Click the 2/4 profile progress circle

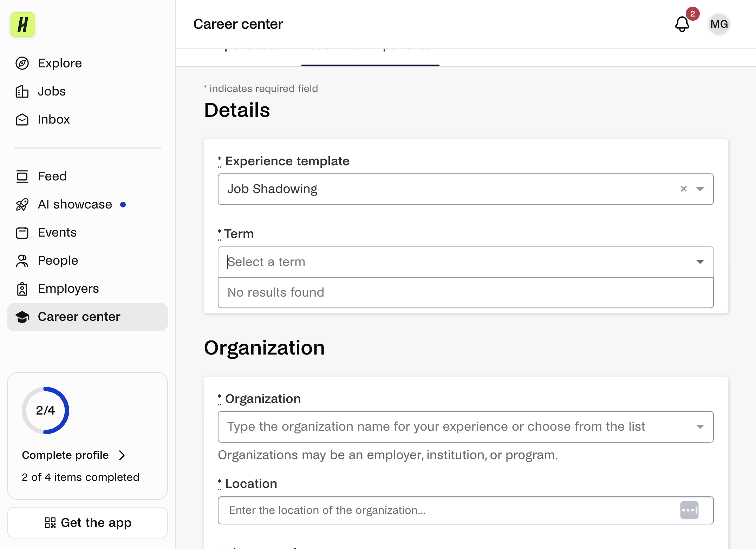45,410
